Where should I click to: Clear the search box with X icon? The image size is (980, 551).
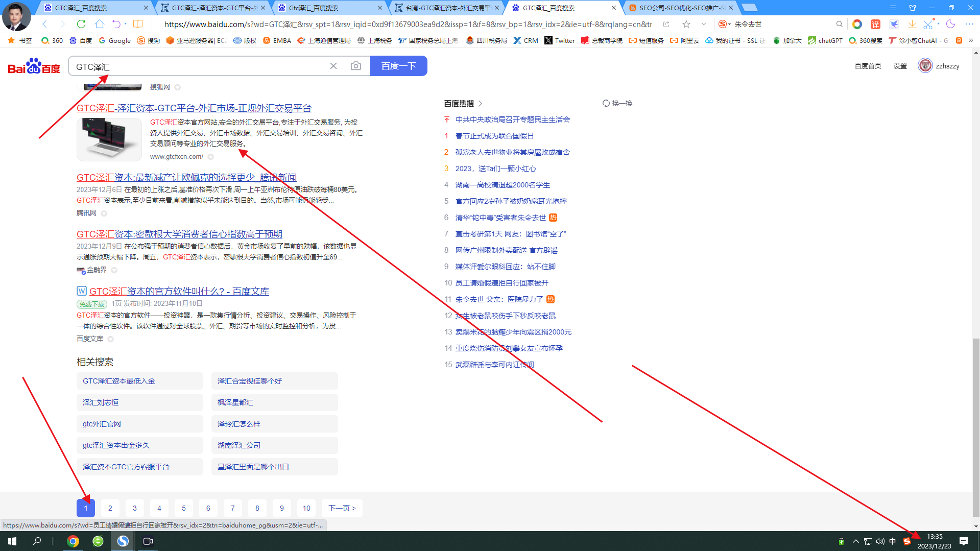[x=333, y=66]
